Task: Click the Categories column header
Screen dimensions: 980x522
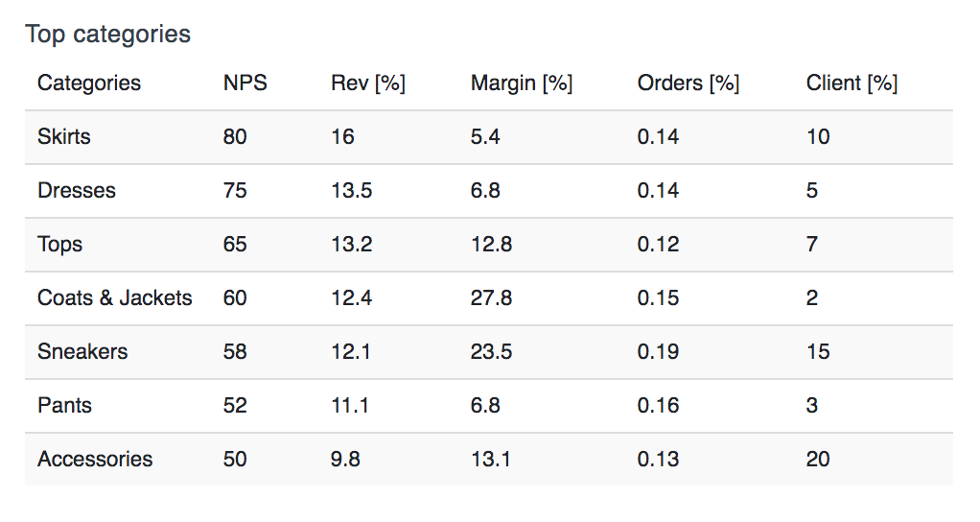Action: (x=89, y=83)
